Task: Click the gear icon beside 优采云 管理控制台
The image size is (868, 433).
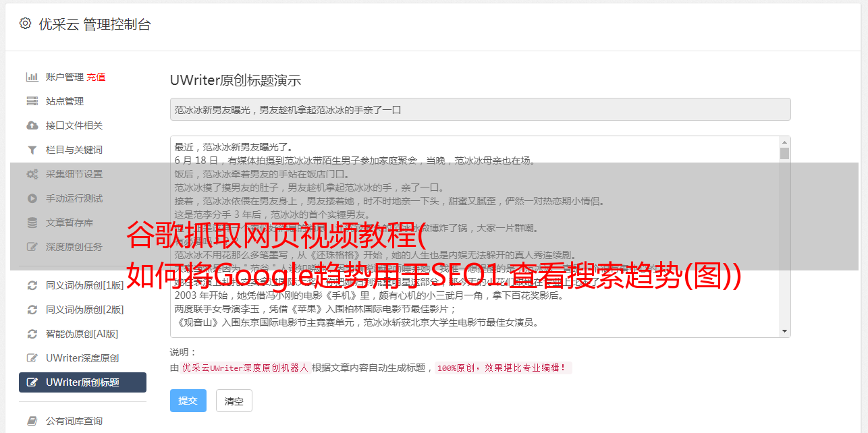Action: pyautogui.click(x=25, y=24)
